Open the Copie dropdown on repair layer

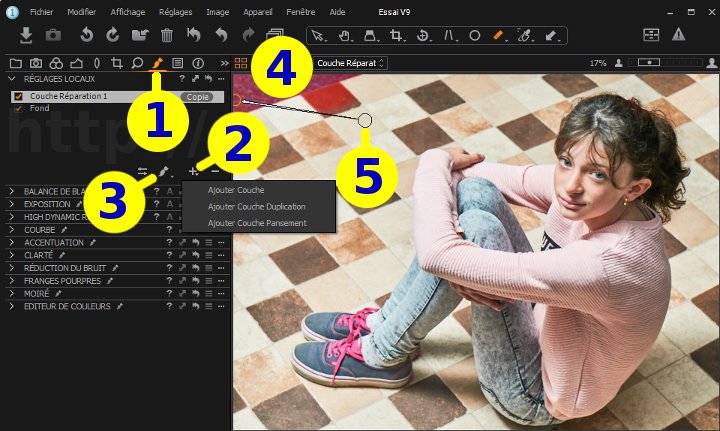pyautogui.click(x=197, y=97)
